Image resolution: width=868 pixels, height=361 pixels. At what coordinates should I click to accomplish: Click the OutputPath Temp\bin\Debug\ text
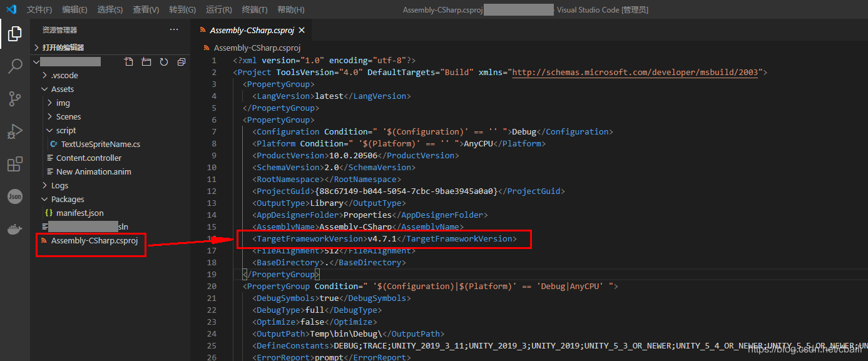[x=345, y=333]
